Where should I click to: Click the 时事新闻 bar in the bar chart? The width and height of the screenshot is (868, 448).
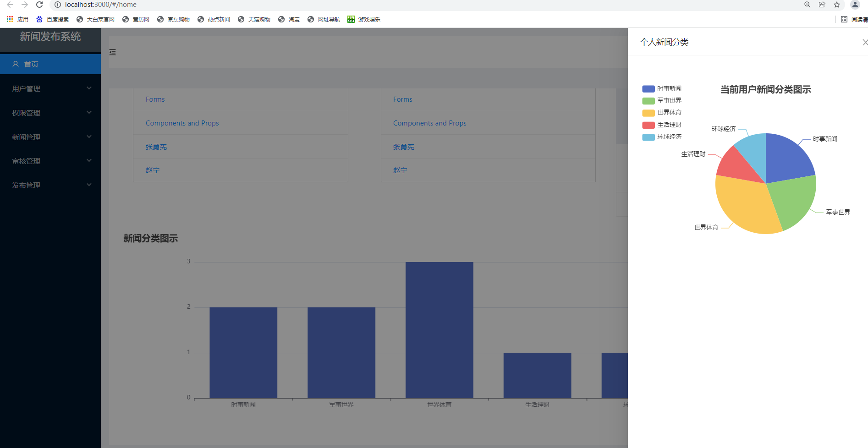(243, 353)
